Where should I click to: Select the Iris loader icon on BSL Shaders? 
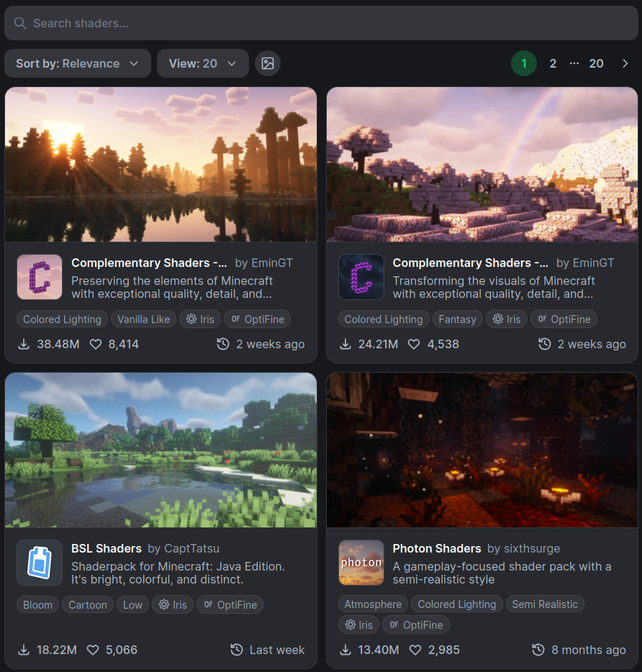[x=163, y=604]
